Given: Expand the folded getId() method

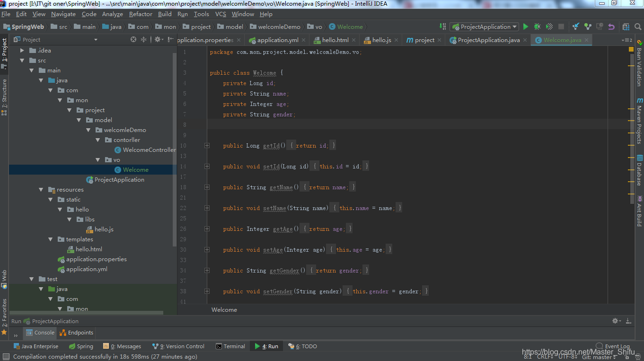Looking at the screenshot, I should [207, 146].
